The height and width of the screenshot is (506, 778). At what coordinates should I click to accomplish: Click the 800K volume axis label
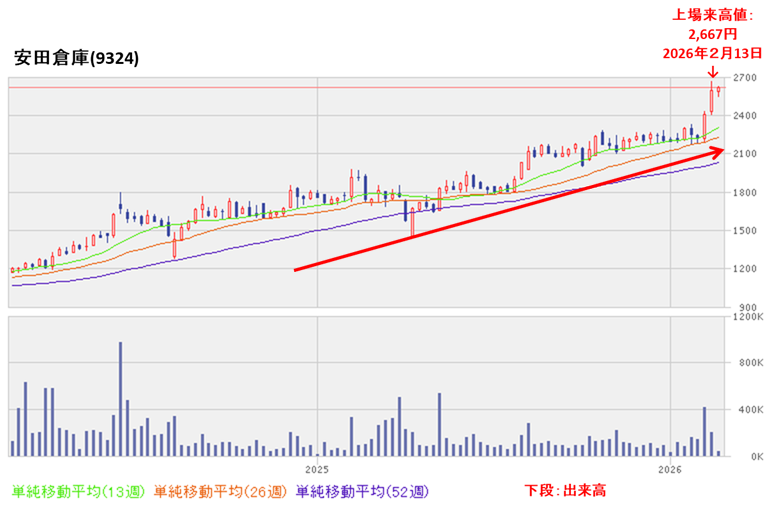tap(749, 364)
